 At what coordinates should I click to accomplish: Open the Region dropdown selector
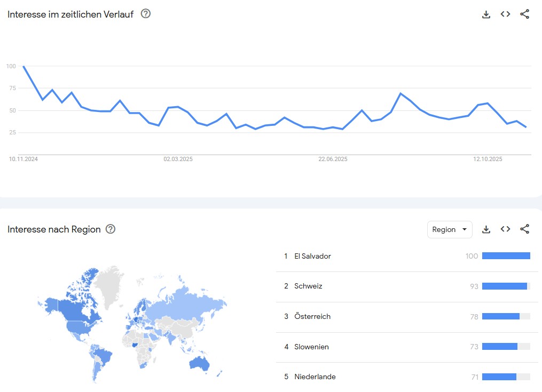(450, 229)
